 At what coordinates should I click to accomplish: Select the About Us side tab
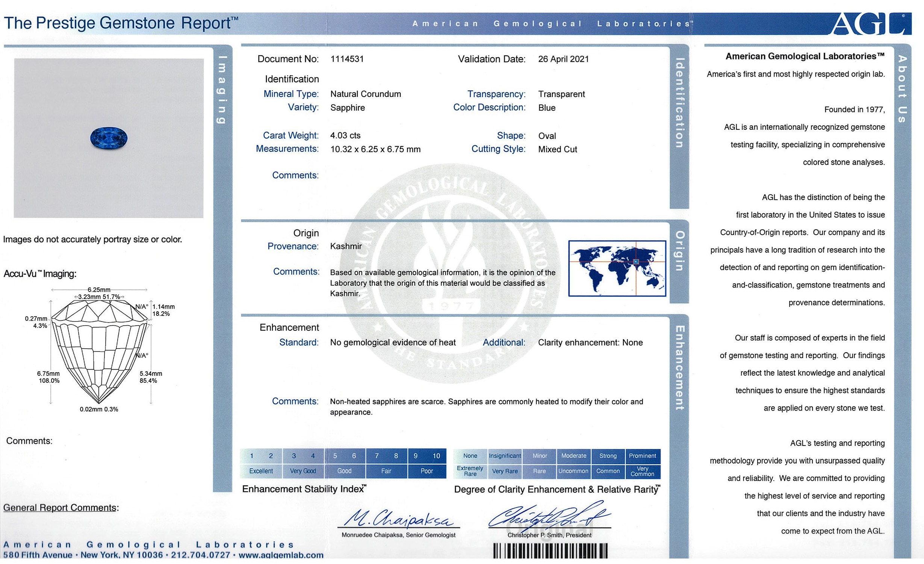903,89
